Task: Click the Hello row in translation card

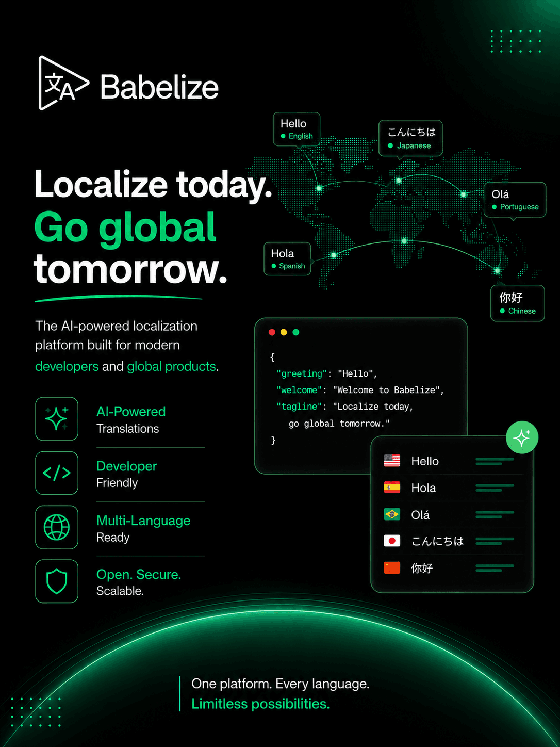Action: click(452, 461)
